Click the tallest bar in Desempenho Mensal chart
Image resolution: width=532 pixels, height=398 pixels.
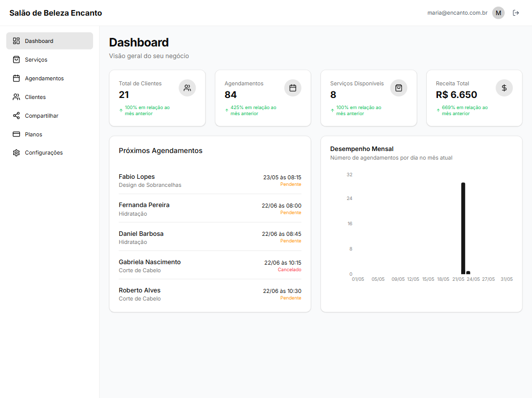pyautogui.click(x=463, y=228)
